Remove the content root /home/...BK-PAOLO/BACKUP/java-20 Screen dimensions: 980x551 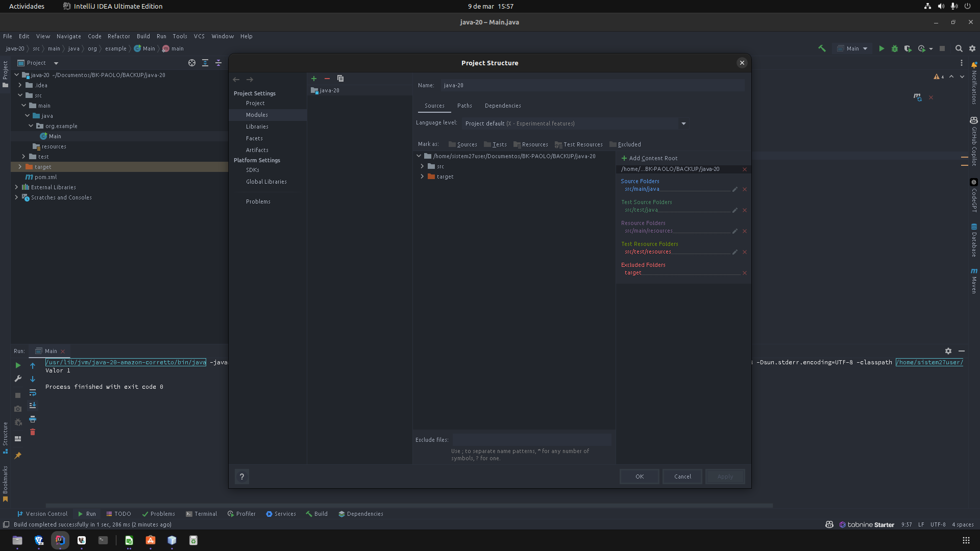pos(745,169)
